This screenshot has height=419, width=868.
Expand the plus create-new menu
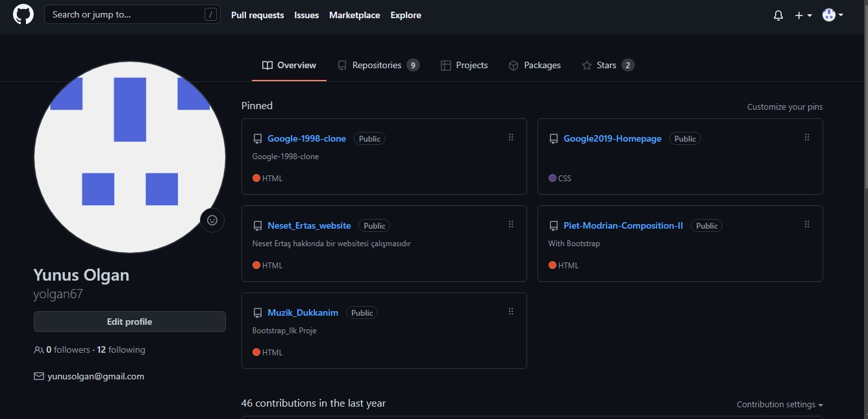pyautogui.click(x=803, y=15)
